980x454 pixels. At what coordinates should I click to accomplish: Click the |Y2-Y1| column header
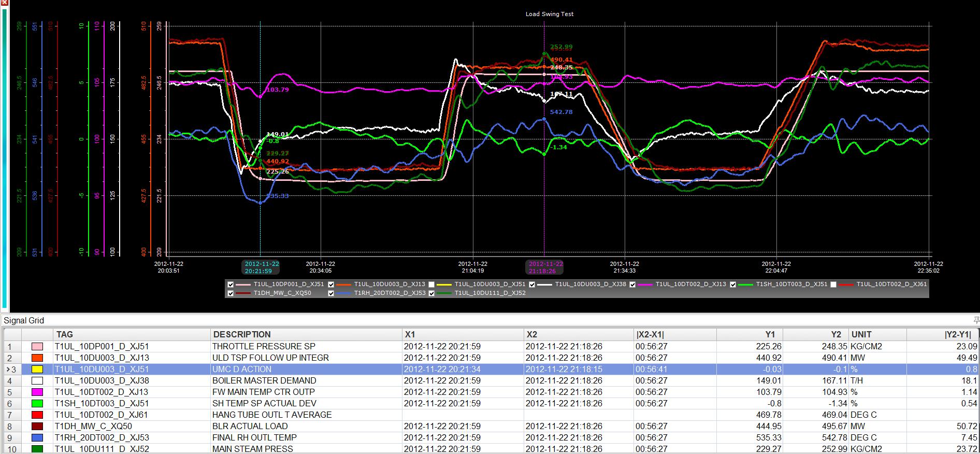coord(943,334)
